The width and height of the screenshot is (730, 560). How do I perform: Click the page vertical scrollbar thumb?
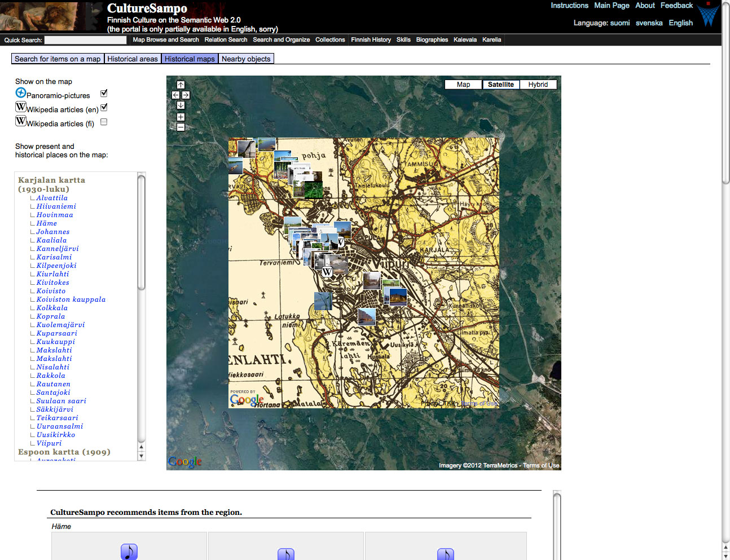pyautogui.click(x=725, y=93)
